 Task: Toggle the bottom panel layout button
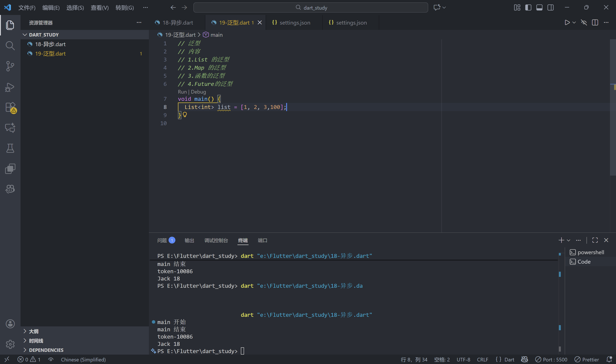point(539,8)
